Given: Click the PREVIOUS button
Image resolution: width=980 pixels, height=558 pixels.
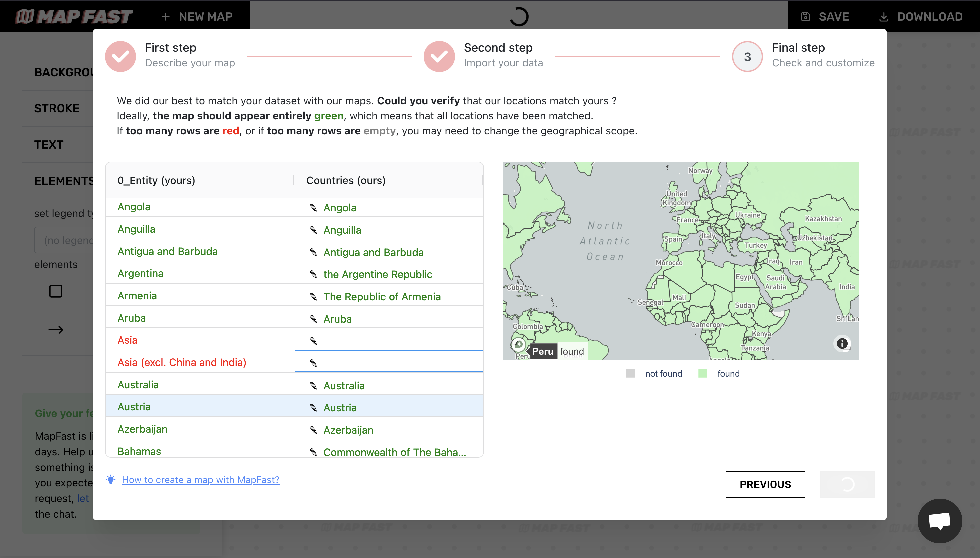Looking at the screenshot, I should (x=765, y=484).
